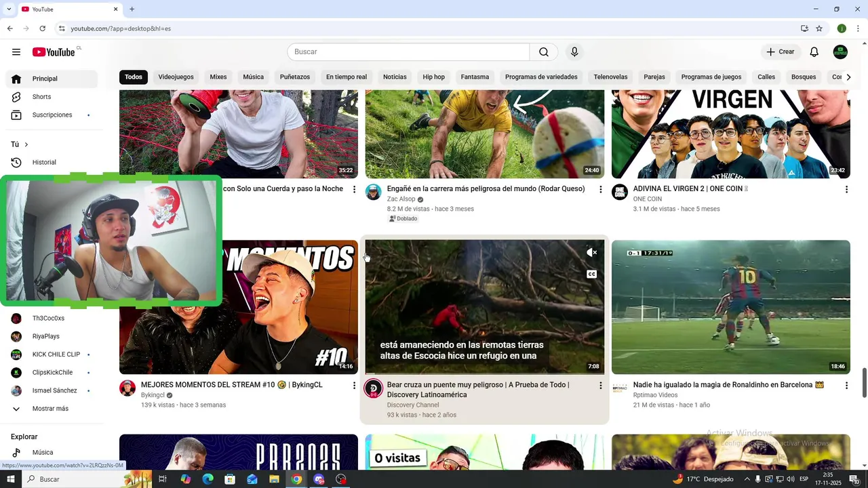Show more filter chips with right arrow
The width and height of the screenshot is (868, 488).
click(848, 77)
